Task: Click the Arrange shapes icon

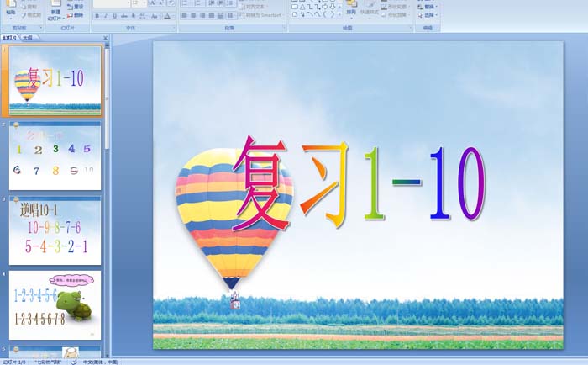Action: coord(349,10)
